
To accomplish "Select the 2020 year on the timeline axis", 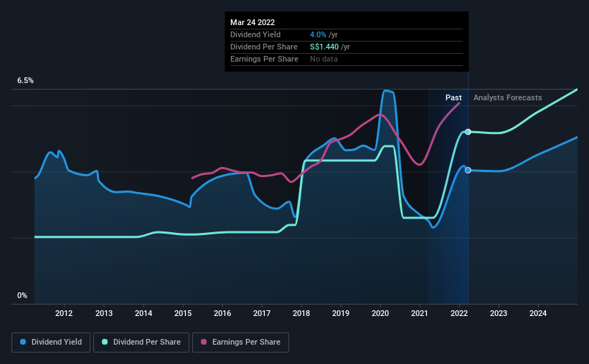I will pyautogui.click(x=380, y=313).
